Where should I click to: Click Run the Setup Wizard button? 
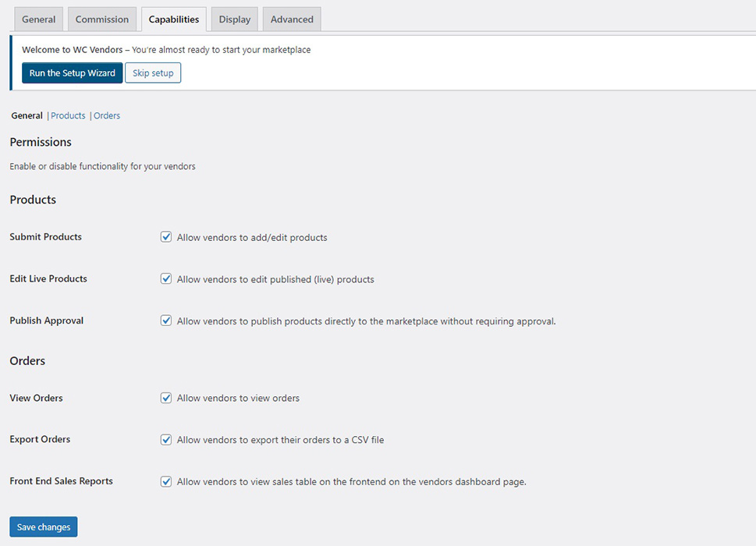[73, 73]
